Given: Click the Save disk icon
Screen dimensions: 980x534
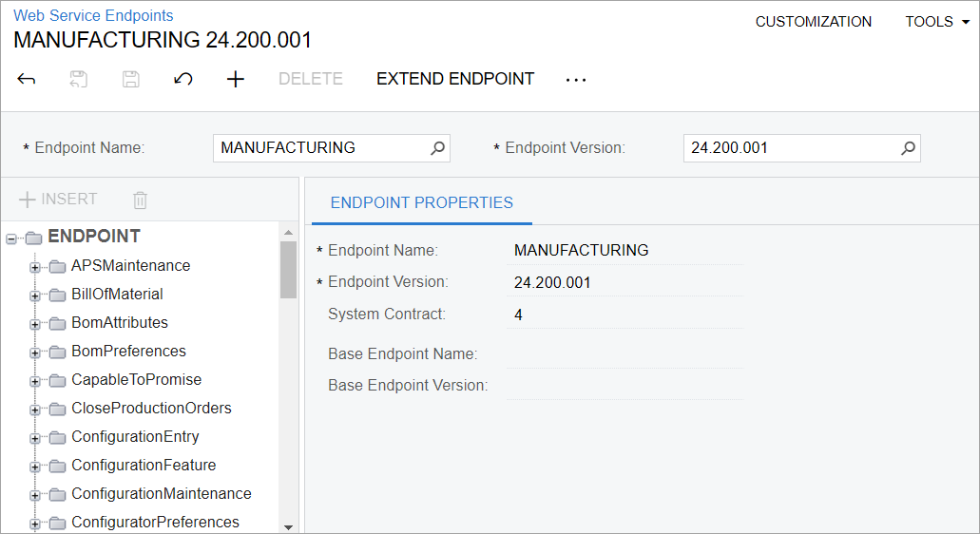Looking at the screenshot, I should pos(131,80).
